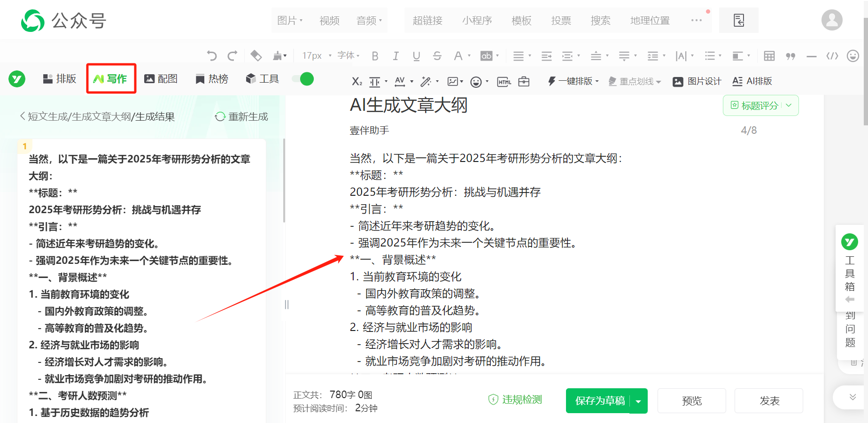Image resolution: width=868 pixels, height=423 pixels.
Task: Clear formatting with the eraser icon
Action: click(256, 56)
